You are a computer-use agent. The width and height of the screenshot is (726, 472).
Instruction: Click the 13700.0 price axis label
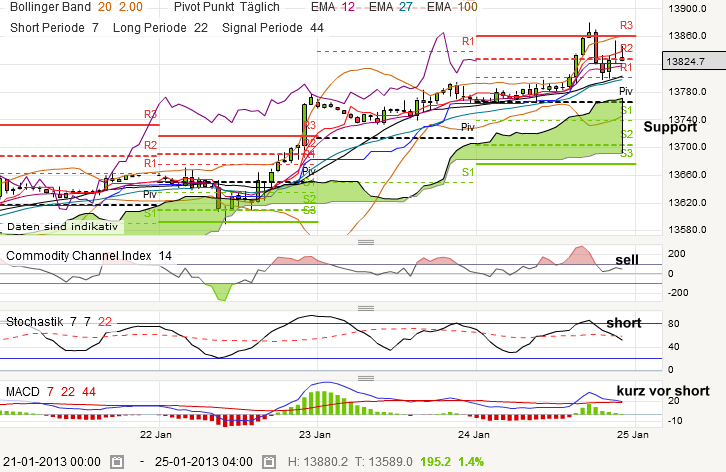coord(688,147)
